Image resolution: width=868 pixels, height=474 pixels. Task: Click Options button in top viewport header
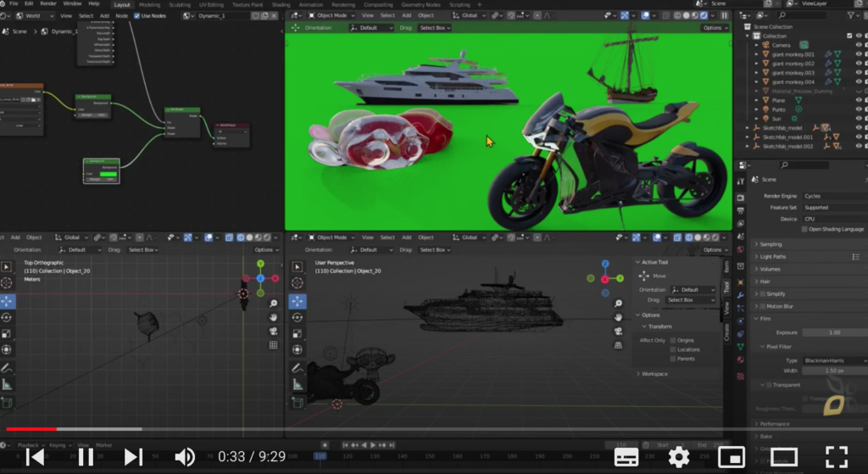point(714,28)
